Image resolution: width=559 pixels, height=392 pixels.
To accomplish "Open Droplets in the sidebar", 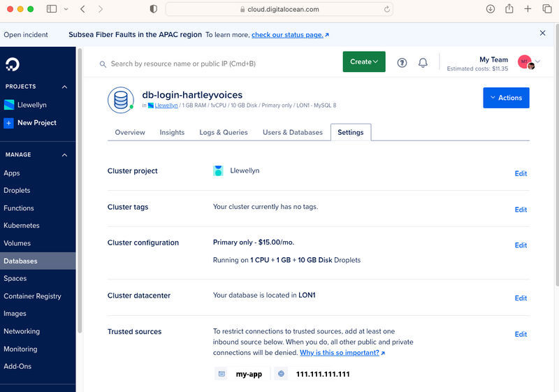I will click(17, 190).
